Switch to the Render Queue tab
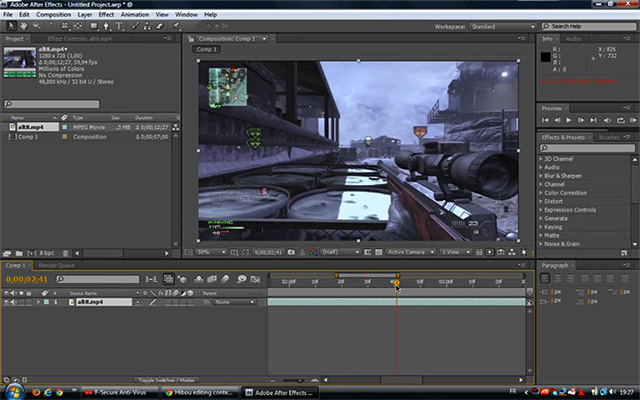The width and height of the screenshot is (640, 400). [x=54, y=265]
